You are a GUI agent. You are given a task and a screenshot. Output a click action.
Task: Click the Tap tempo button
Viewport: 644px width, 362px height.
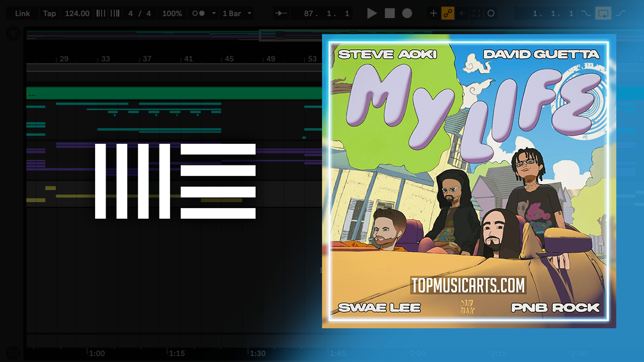(x=49, y=14)
